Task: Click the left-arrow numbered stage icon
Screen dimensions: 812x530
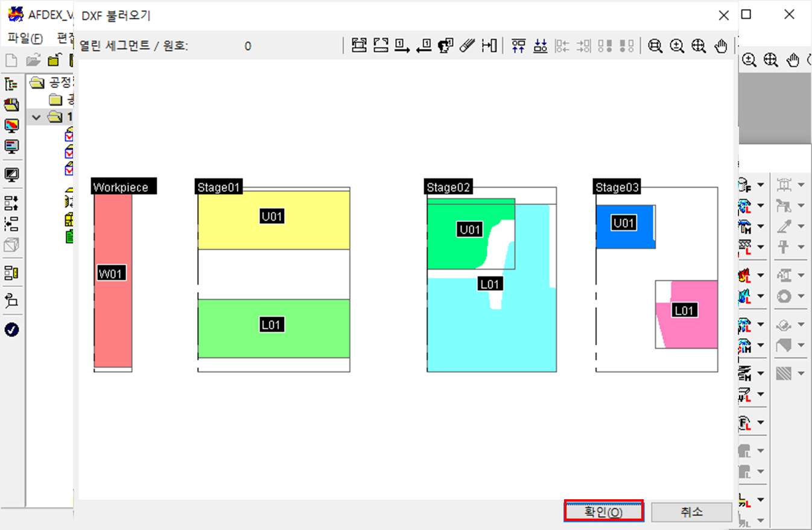Action: click(x=424, y=46)
